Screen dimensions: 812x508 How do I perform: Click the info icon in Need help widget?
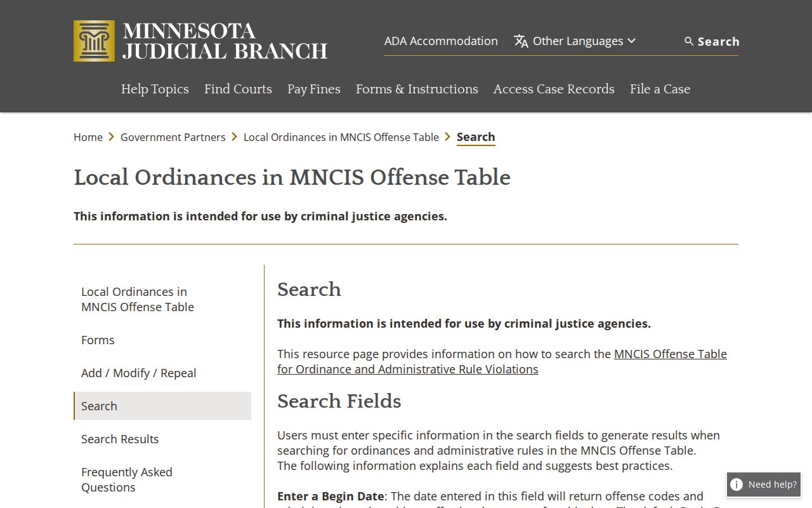tap(737, 485)
